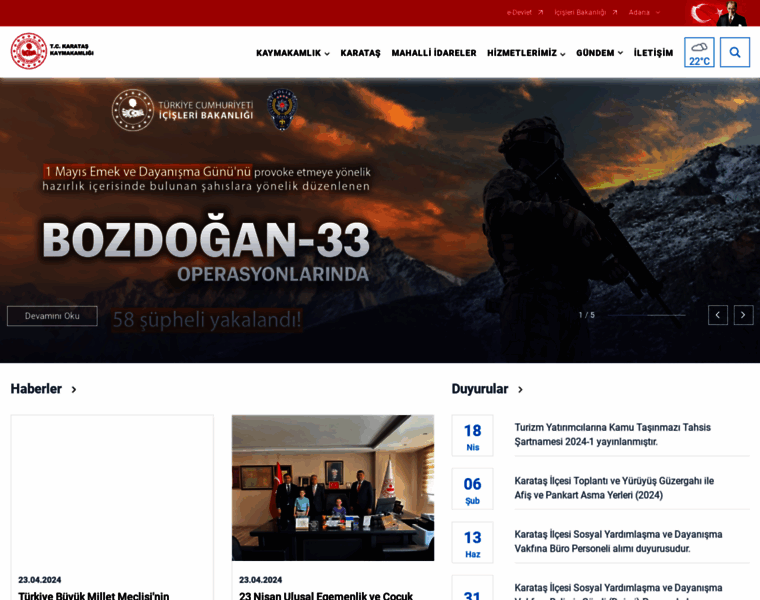This screenshot has width=760, height=600.
Task: Click the 13 Haz date box
Action: coord(473,542)
